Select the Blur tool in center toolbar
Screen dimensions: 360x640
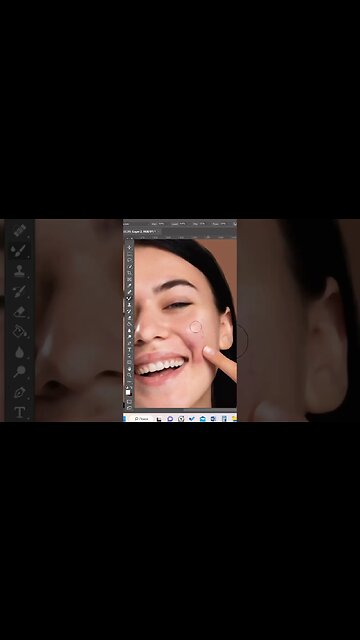[129, 331]
